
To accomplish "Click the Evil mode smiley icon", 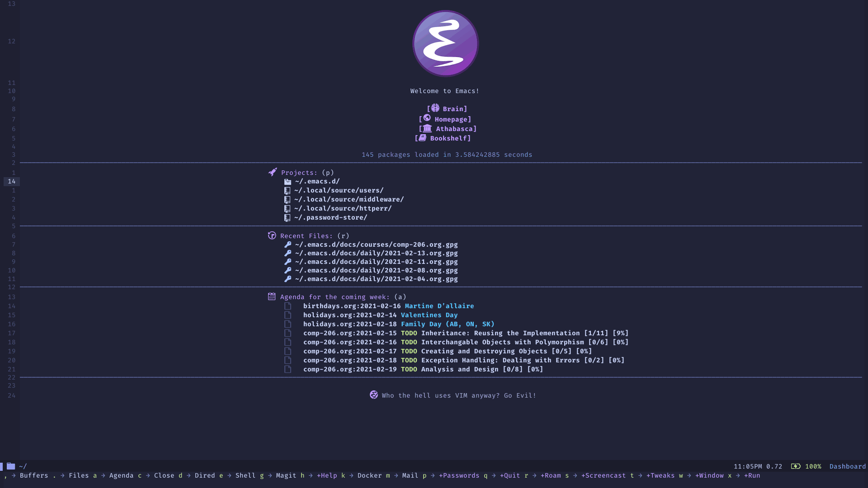I will 374,395.
